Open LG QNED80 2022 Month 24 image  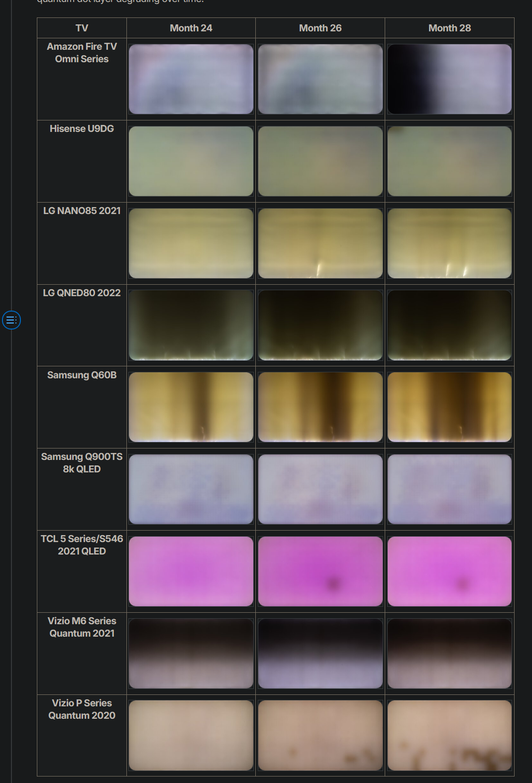(191, 326)
